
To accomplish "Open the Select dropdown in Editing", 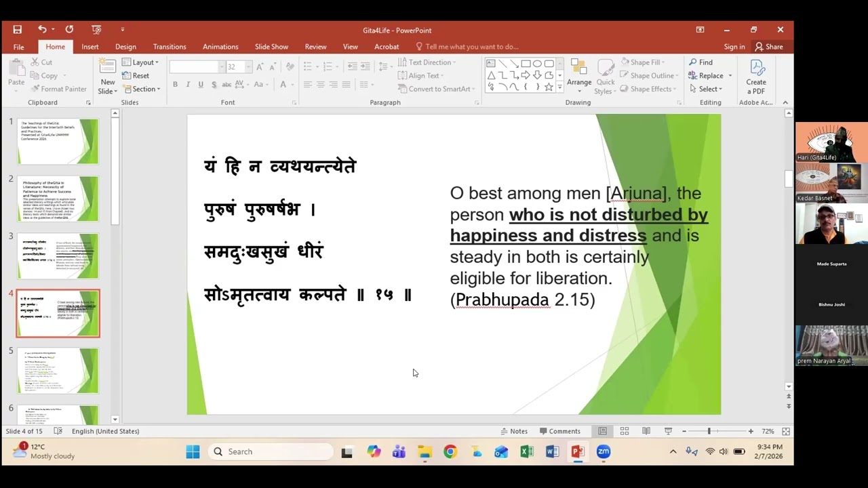I will (706, 89).
